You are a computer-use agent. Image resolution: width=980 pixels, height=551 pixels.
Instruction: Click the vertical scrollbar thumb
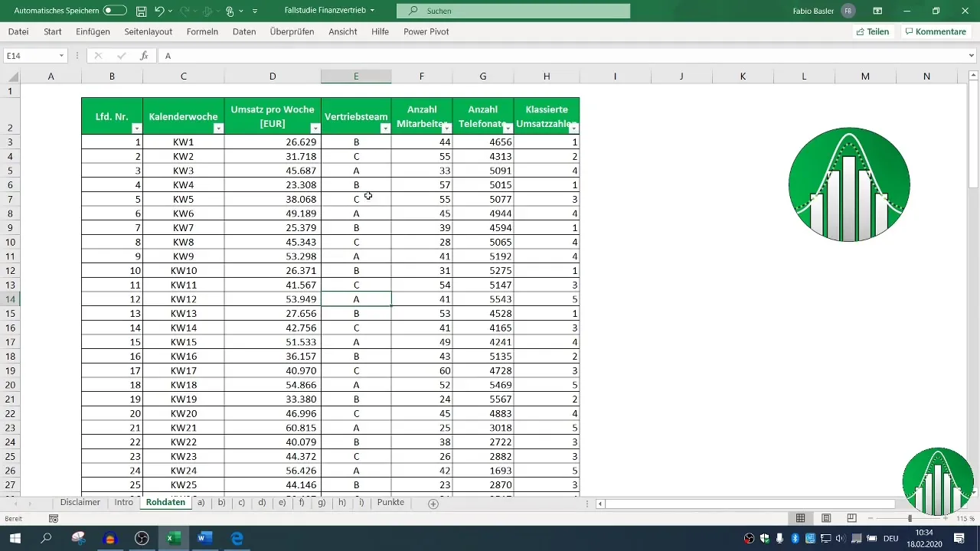(x=974, y=134)
